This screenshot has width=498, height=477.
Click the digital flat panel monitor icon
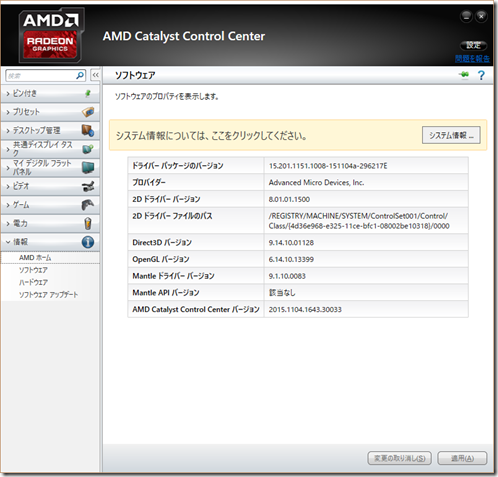coord(88,168)
